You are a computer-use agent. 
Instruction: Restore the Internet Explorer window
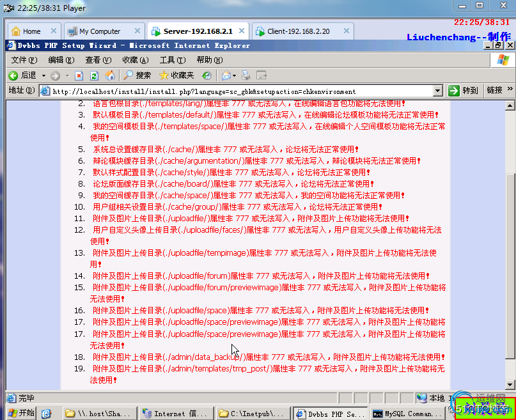[x=499, y=45]
